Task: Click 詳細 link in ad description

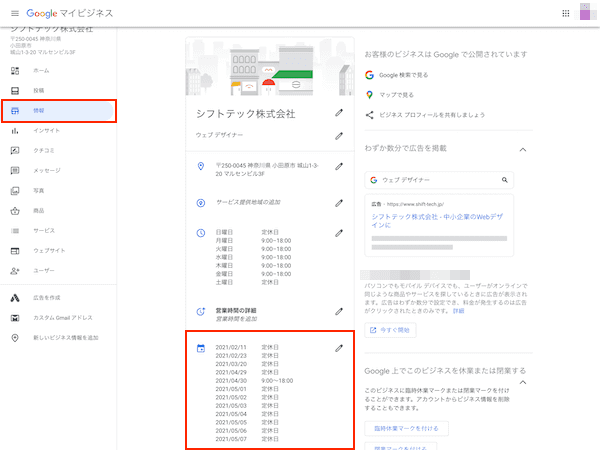Action: click(458, 311)
